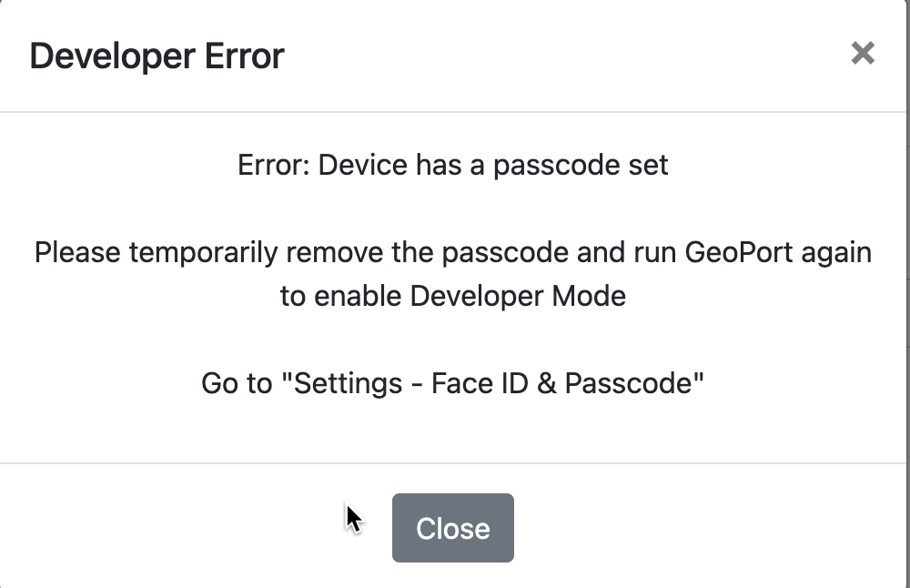Click the line reading Error: Device has a passcode set
The width and height of the screenshot is (910, 588).
click(x=452, y=165)
